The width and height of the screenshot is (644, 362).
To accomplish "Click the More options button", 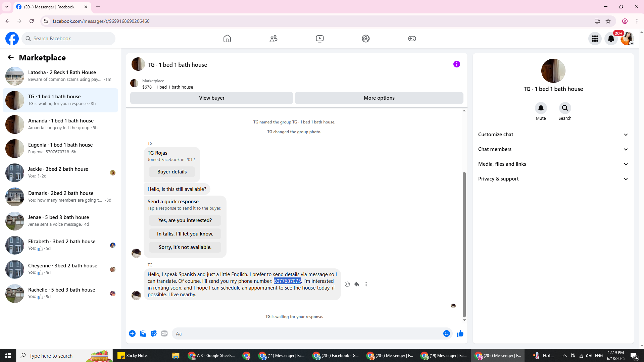I will click(x=379, y=98).
